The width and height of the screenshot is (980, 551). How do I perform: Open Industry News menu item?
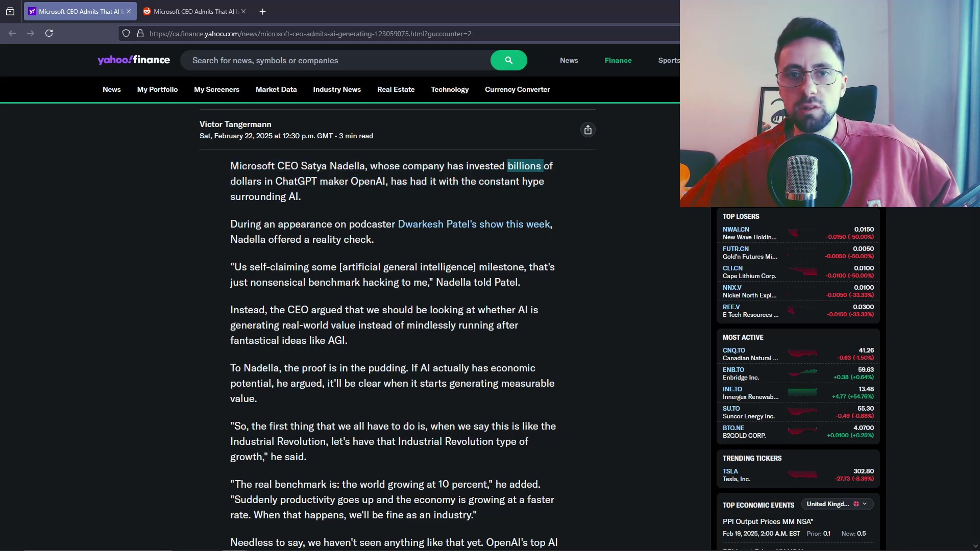pos(337,89)
